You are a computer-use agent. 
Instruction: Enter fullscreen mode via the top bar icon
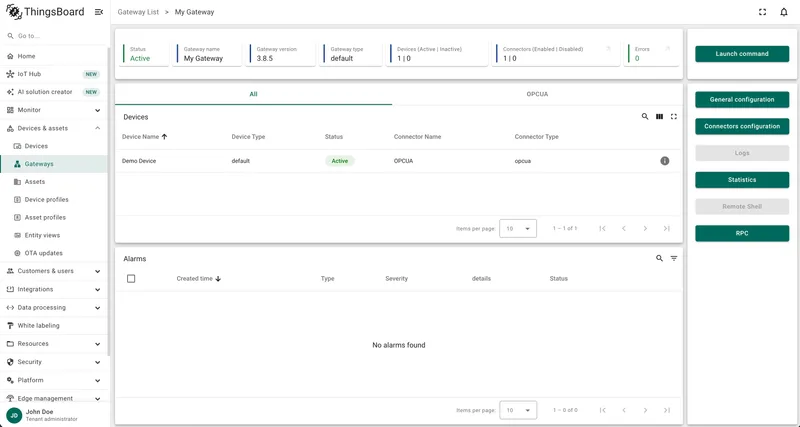pos(762,12)
